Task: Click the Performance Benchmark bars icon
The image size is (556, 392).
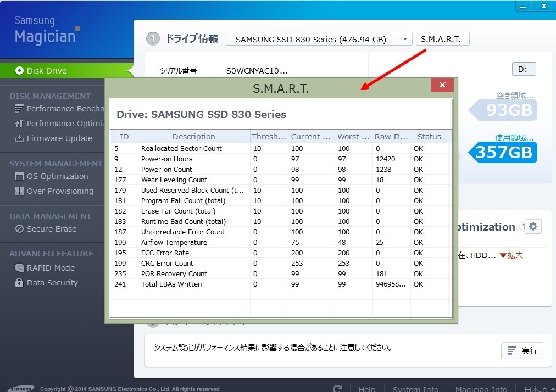Action: tap(19, 109)
